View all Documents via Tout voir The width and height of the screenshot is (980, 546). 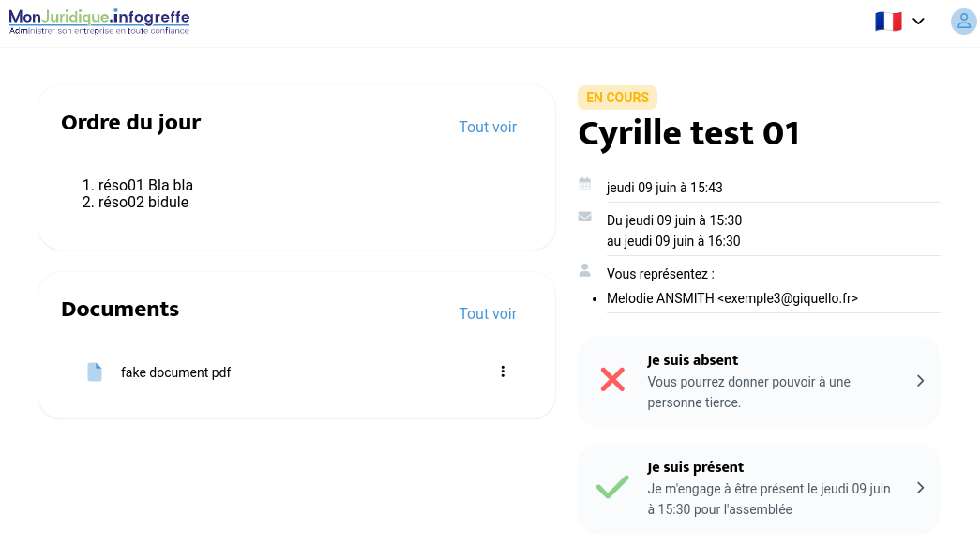tap(488, 313)
